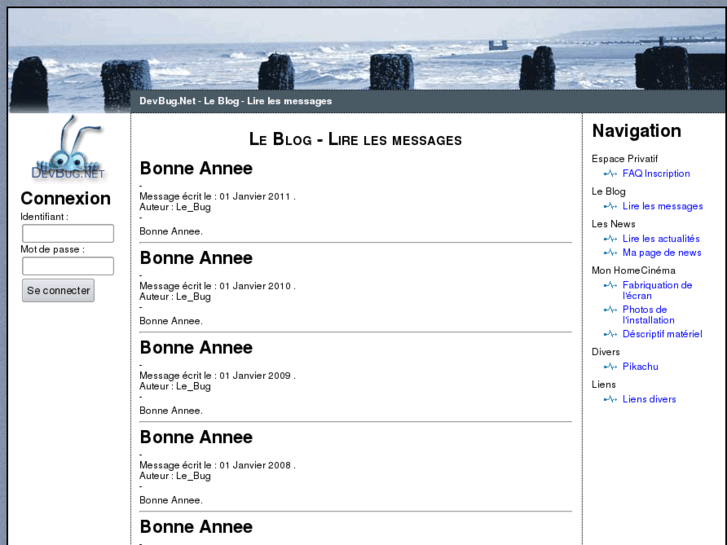Go to Ma page de news
This screenshot has height=545, width=727.
[662, 252]
